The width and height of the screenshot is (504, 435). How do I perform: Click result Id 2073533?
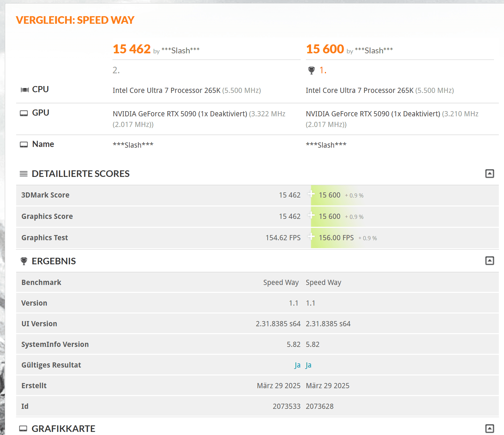click(x=287, y=406)
